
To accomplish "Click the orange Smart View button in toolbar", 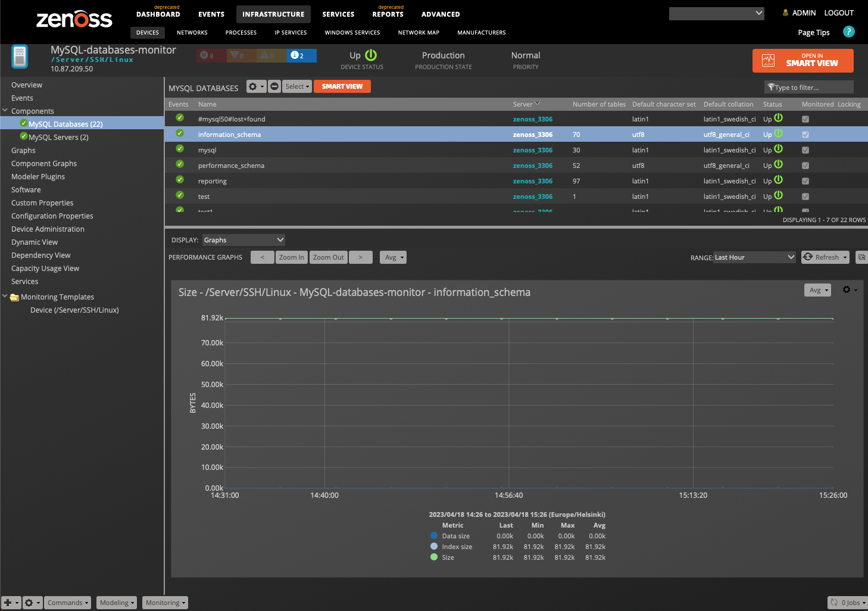I will point(342,86).
